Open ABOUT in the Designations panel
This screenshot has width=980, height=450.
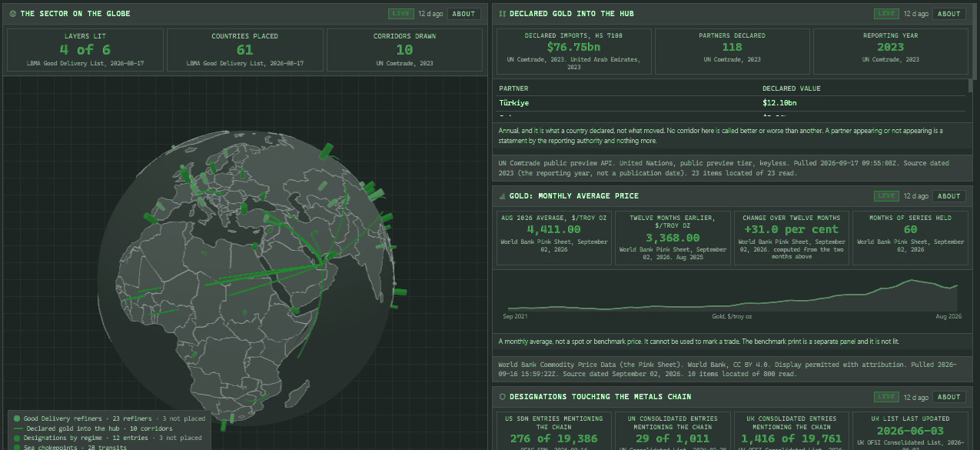click(949, 397)
